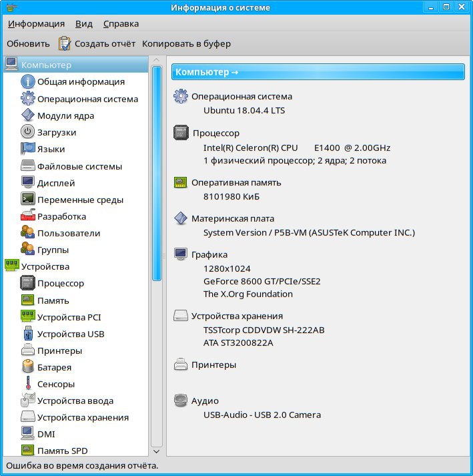Click the Создать отчёт clipboard icon
The height and width of the screenshot is (476, 473).
click(64, 43)
